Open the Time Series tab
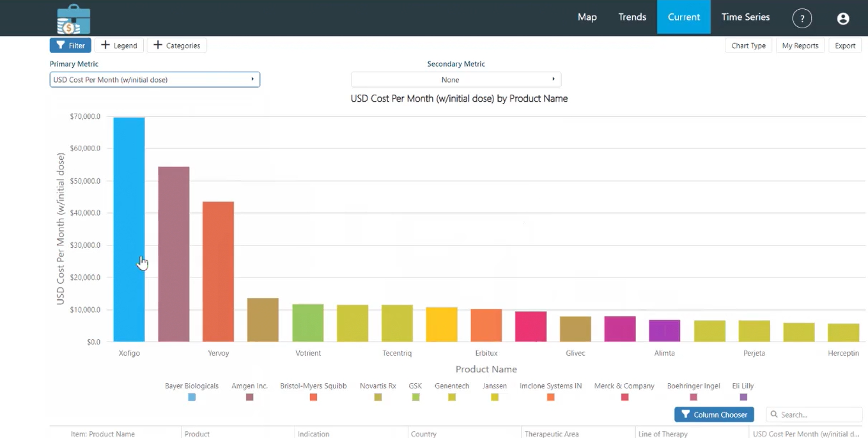This screenshot has height=438, width=868. pos(745,17)
